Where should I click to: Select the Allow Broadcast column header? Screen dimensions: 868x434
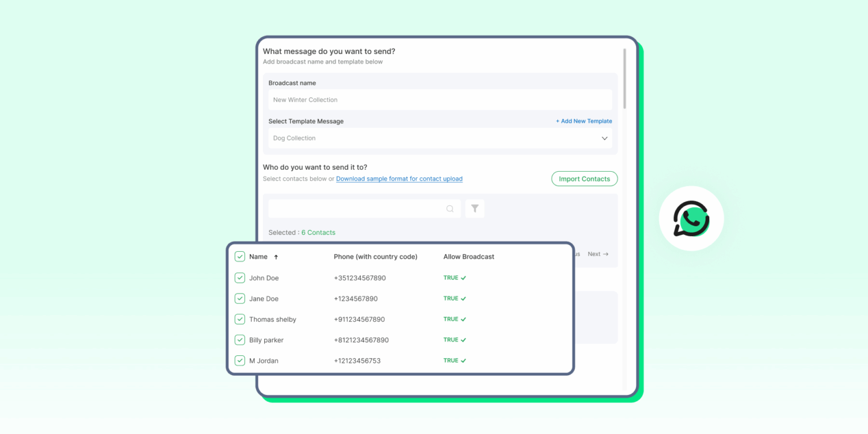(469, 256)
